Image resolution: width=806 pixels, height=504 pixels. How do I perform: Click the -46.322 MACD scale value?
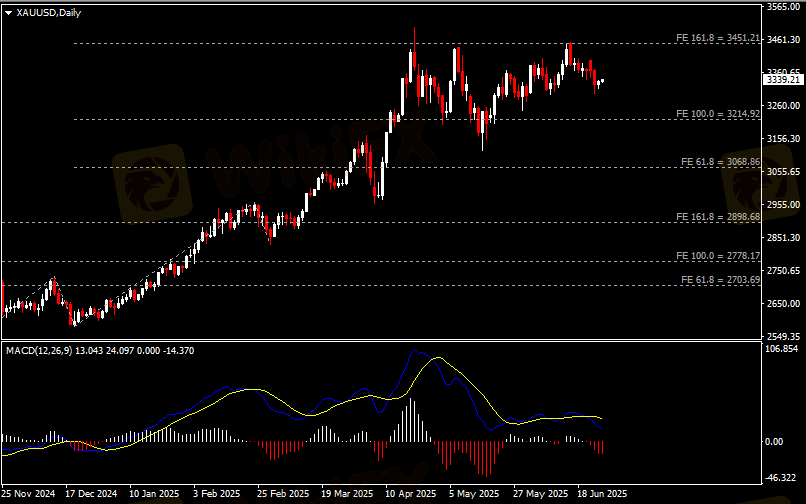click(x=781, y=478)
